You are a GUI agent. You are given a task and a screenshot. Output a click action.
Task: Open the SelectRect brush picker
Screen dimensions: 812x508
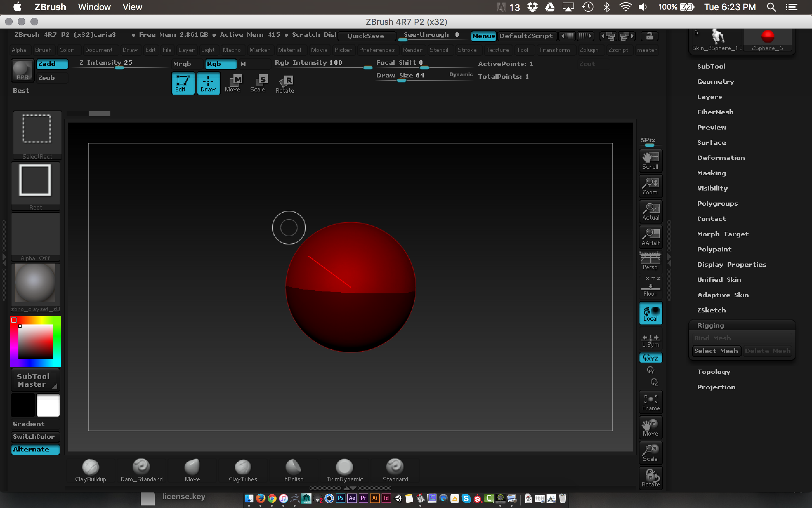click(37, 135)
